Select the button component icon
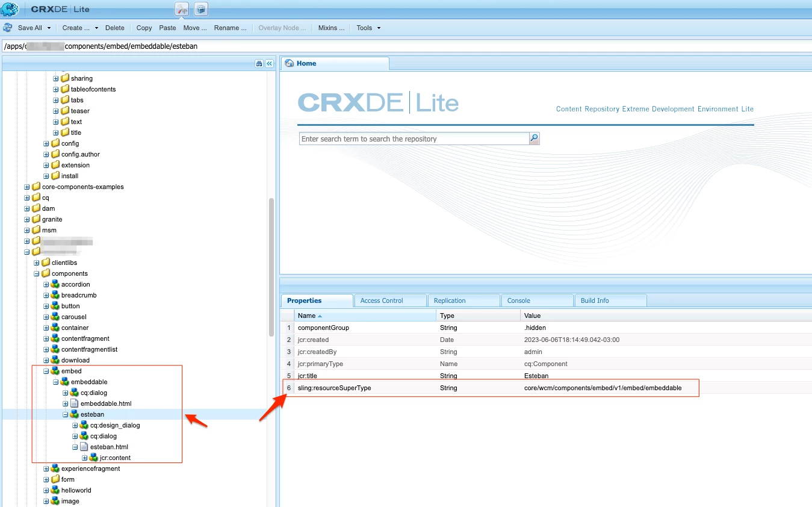 tap(55, 306)
